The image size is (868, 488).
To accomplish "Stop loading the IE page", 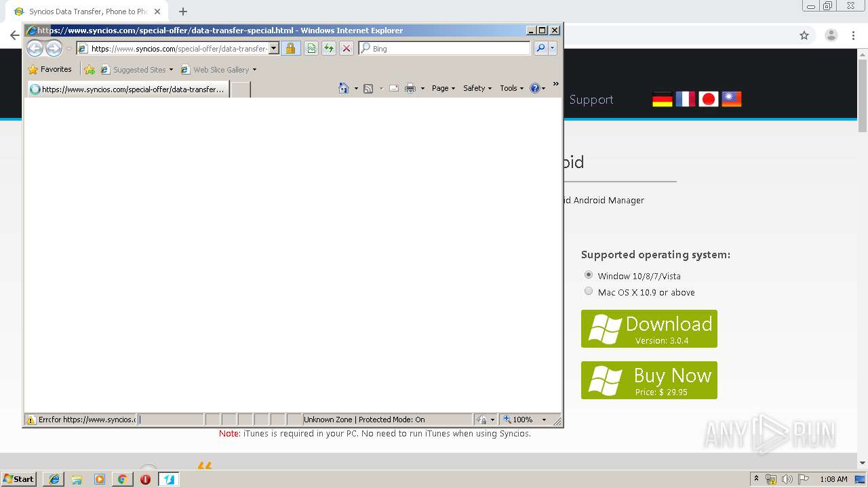I will point(346,48).
